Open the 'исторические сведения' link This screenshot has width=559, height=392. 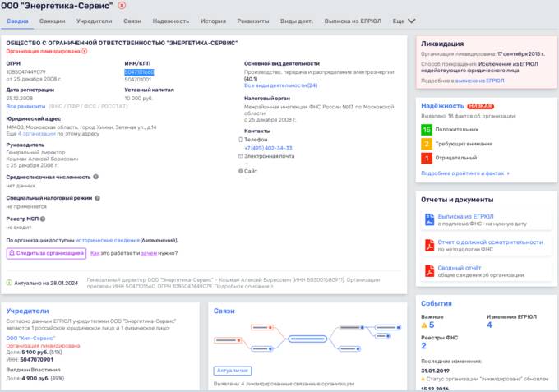pyautogui.click(x=108, y=240)
